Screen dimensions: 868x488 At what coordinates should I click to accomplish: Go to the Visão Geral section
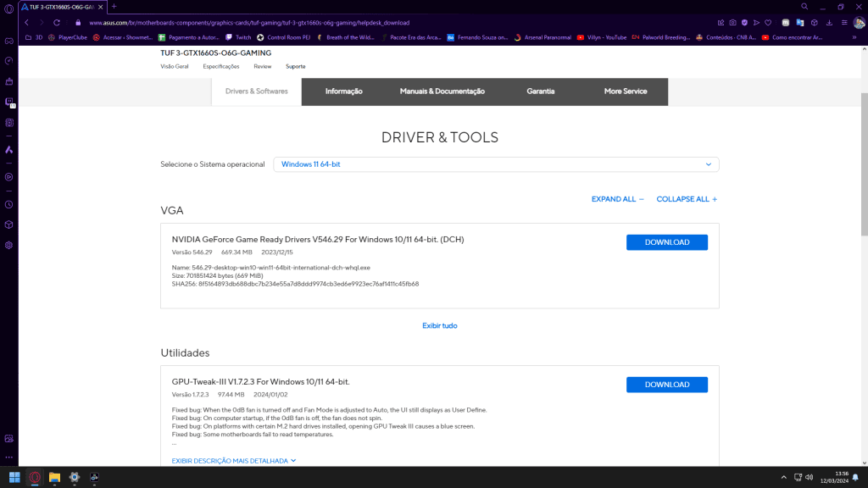(x=175, y=66)
